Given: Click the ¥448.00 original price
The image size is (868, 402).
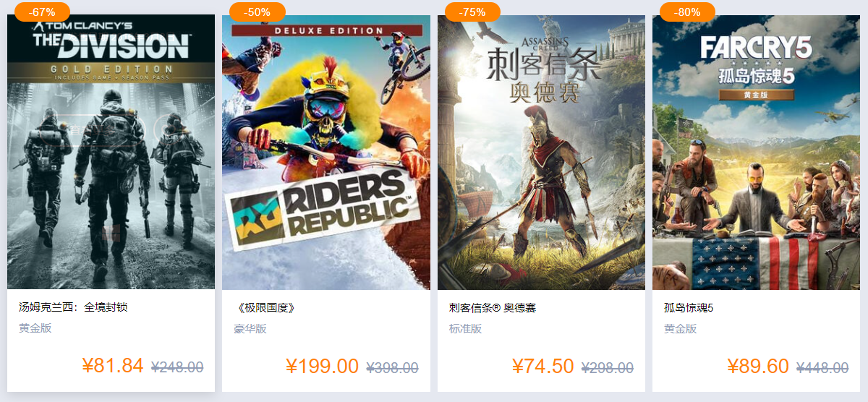Looking at the screenshot, I should click(x=822, y=367).
